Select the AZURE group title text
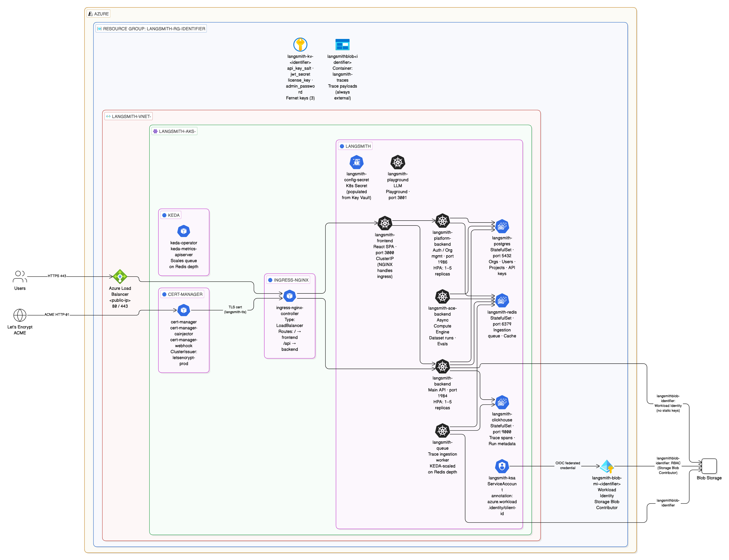 point(101,14)
